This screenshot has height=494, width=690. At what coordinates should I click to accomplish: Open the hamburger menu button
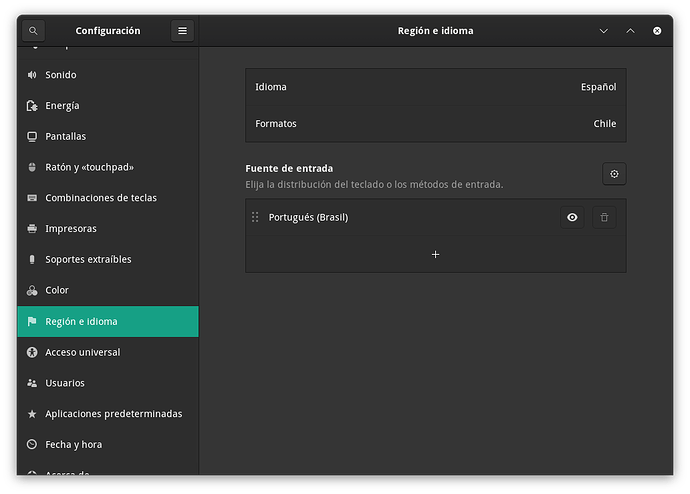[x=182, y=31]
